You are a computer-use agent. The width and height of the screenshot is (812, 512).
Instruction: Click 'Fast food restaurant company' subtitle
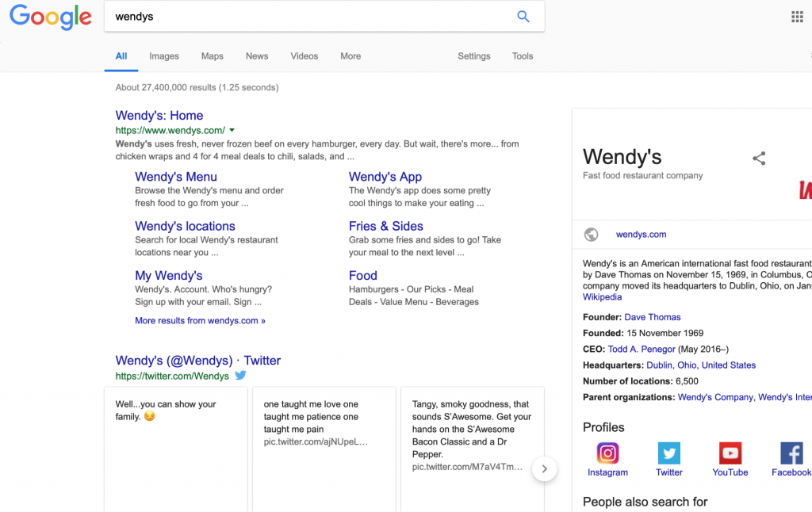(642, 175)
